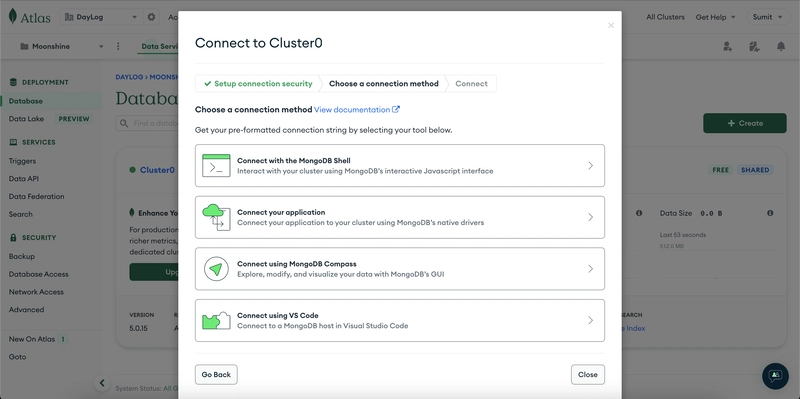This screenshot has height=399, width=800.
Task: Expand the DayLog organization dropdown
Action: pos(102,17)
